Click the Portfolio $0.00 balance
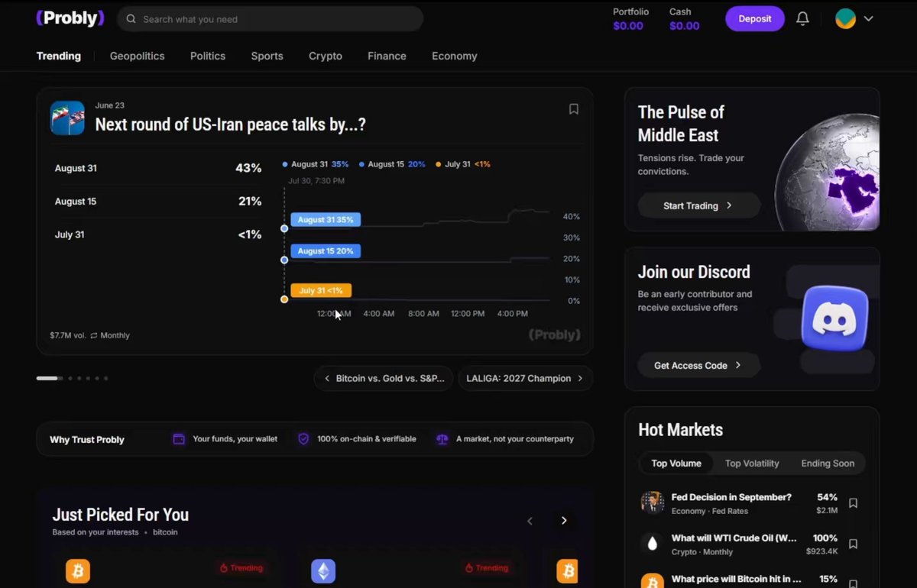This screenshot has width=917, height=588. (x=630, y=19)
